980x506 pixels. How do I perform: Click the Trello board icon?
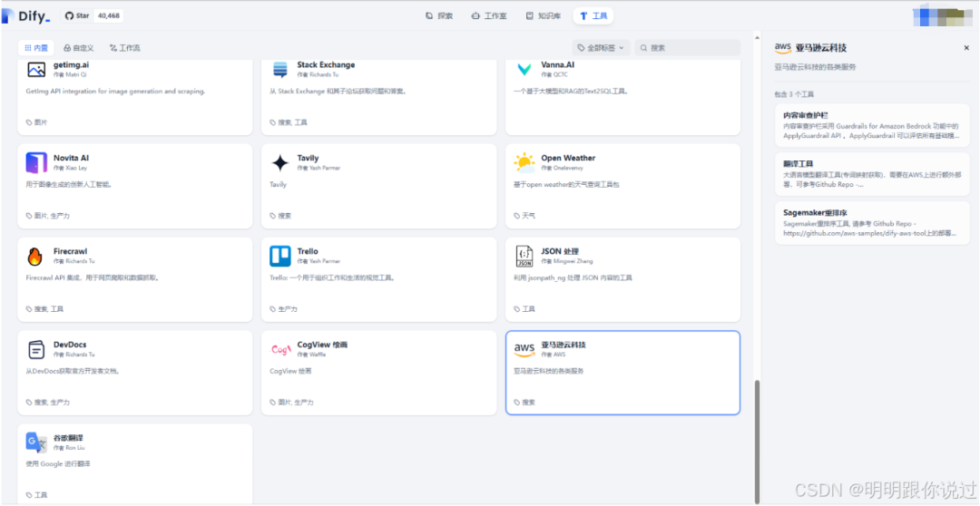click(280, 256)
